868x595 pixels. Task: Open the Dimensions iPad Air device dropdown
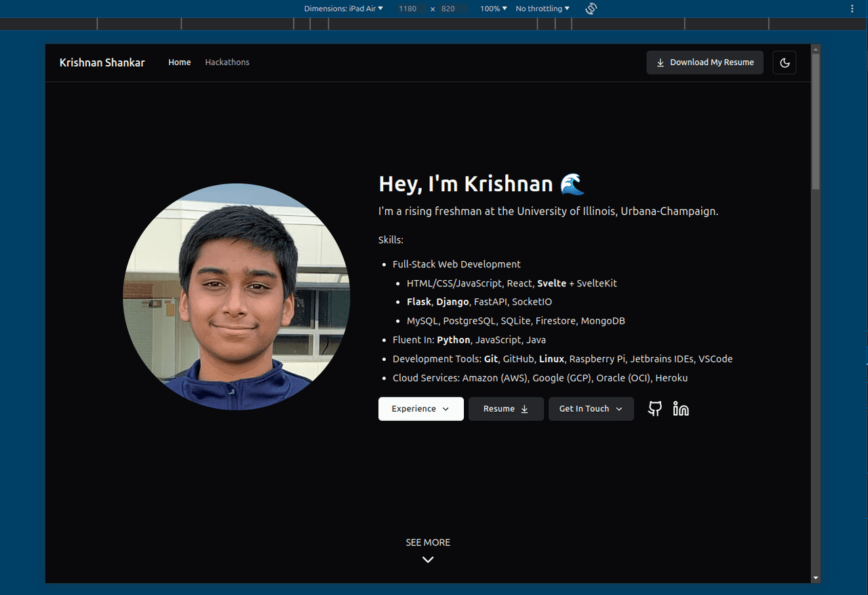pyautogui.click(x=344, y=9)
